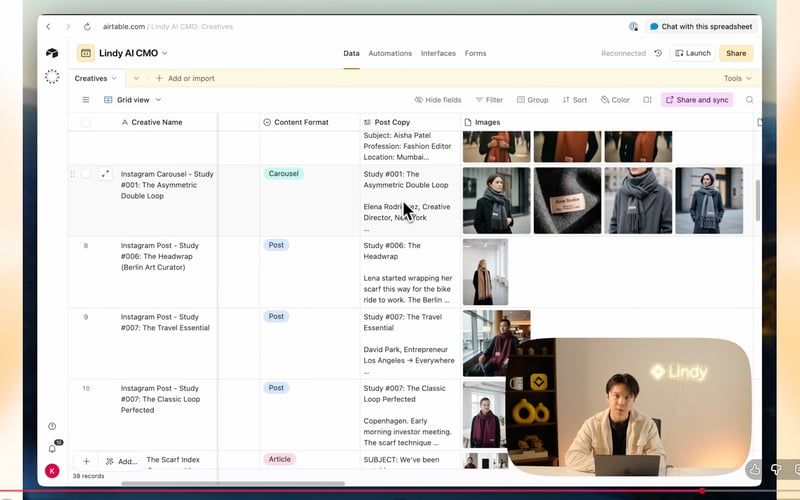Click the Add... button at bottom
The image size is (800, 500).
[x=121, y=461]
